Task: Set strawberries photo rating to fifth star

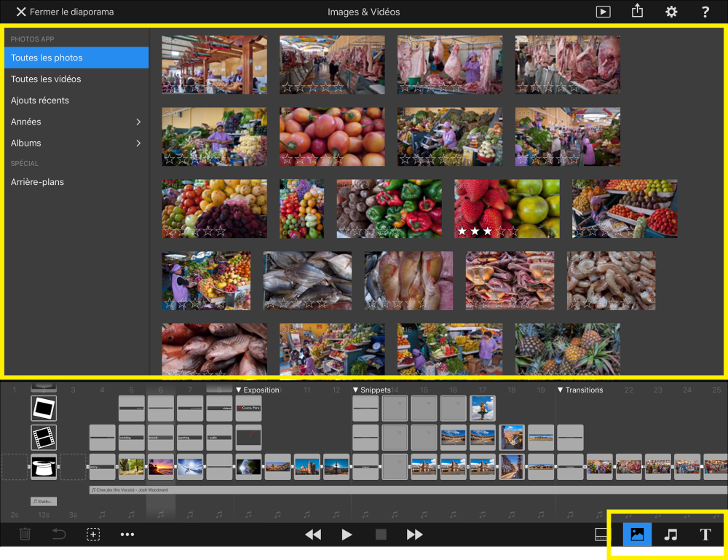Action: coord(512,231)
